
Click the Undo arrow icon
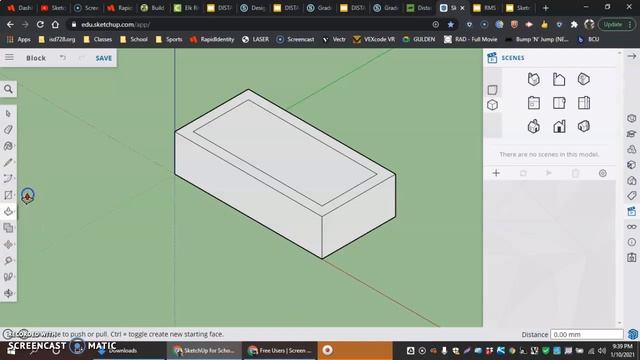click(x=62, y=58)
